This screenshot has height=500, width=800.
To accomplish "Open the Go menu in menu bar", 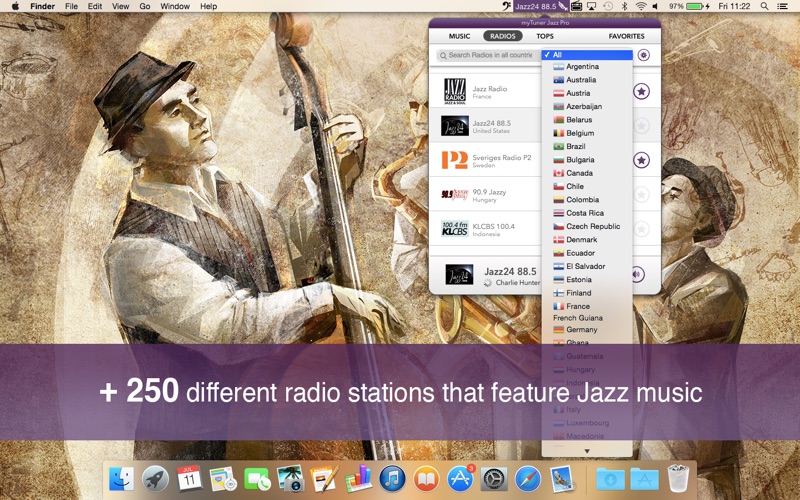I will tap(145, 6).
